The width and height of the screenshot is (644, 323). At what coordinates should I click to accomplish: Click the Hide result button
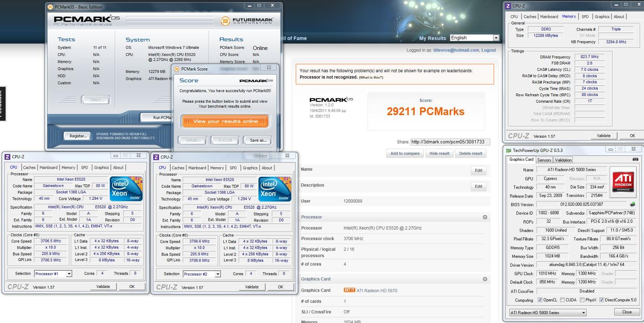[x=439, y=153]
